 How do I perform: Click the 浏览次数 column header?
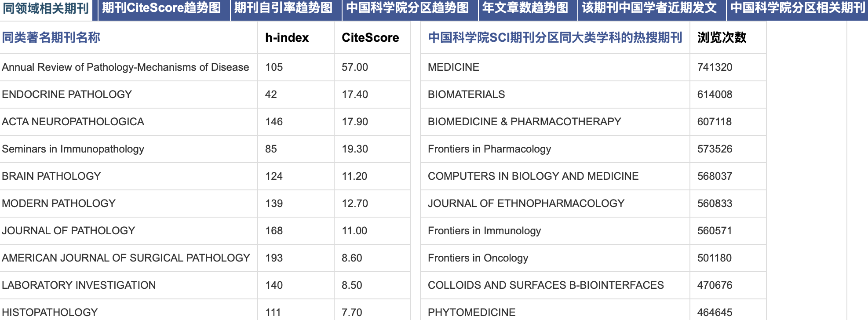(722, 38)
